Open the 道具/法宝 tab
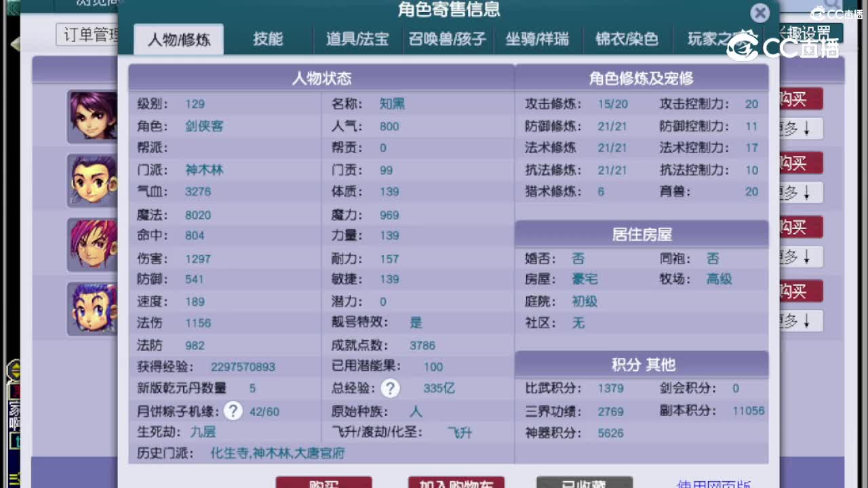The height and width of the screenshot is (488, 868). [357, 39]
